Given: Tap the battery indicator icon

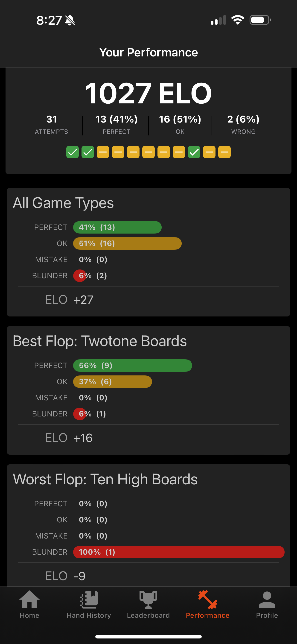Looking at the screenshot, I should coord(260,20).
